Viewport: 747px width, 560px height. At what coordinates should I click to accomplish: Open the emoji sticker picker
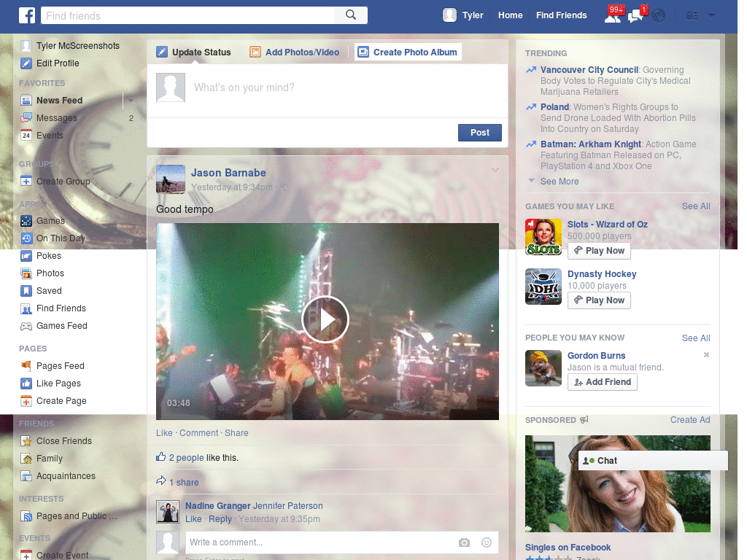(487, 542)
